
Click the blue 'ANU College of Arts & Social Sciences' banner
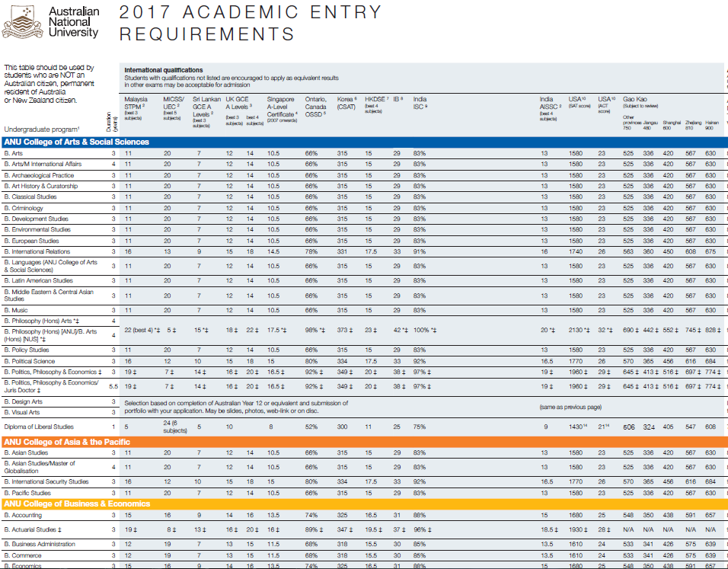click(364, 142)
